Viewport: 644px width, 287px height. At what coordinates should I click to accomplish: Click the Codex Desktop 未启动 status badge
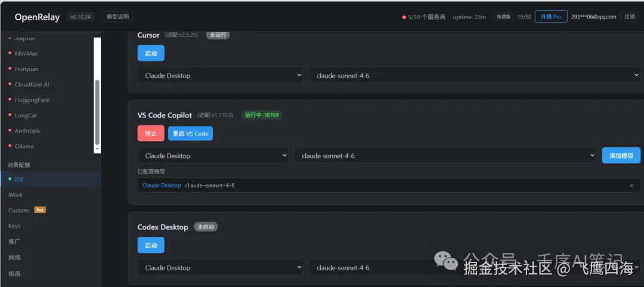[x=205, y=227]
